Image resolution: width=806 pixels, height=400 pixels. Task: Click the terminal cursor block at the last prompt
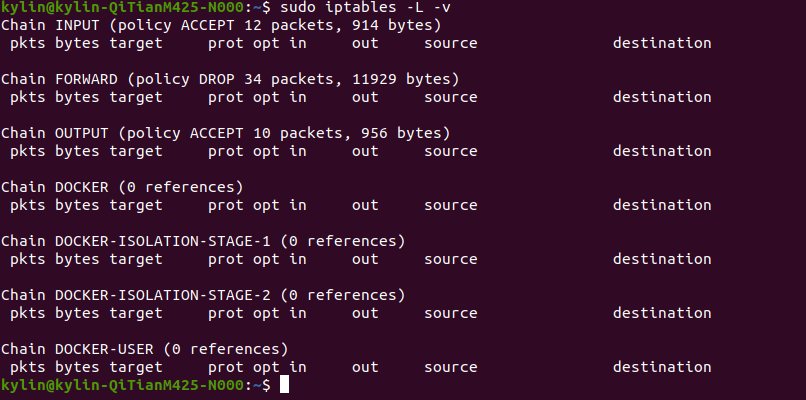coord(285,385)
